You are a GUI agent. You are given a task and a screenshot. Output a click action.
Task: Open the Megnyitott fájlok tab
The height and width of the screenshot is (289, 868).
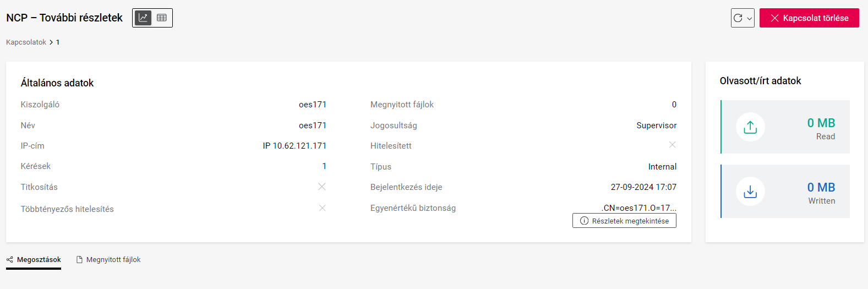pos(113,260)
